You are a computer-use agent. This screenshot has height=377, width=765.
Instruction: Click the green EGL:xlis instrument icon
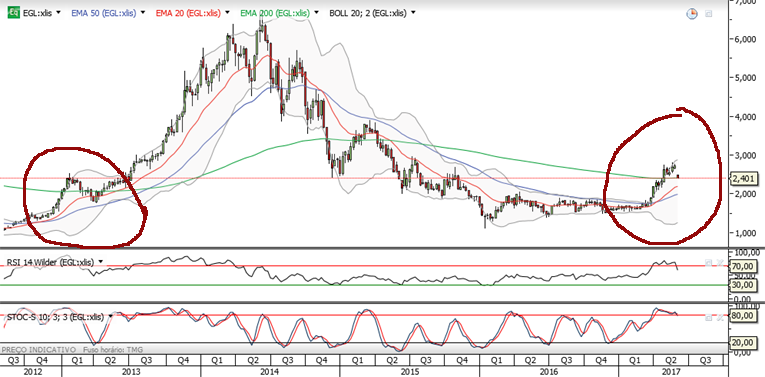pos(14,13)
